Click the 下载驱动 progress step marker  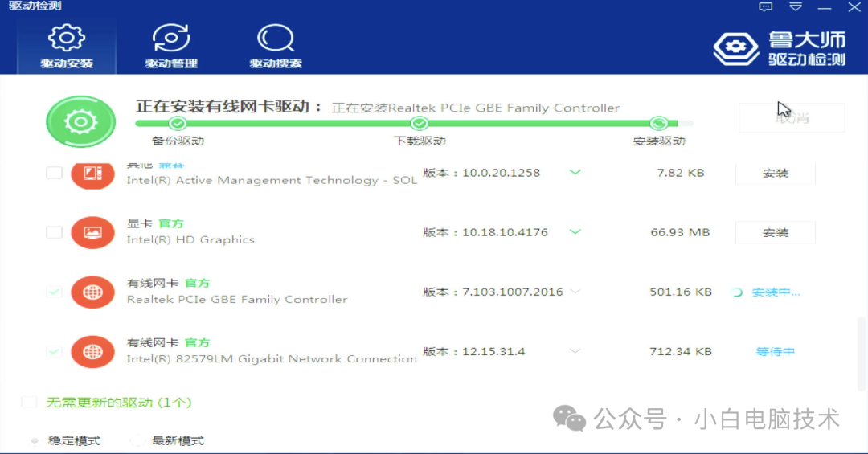[419, 123]
